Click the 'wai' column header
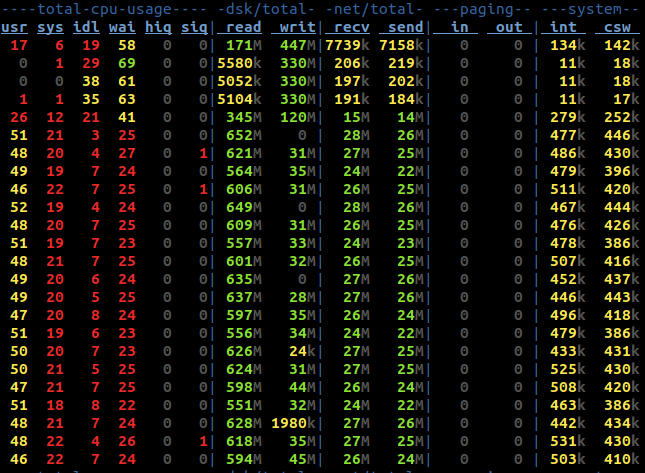645x473 pixels. tap(122, 27)
